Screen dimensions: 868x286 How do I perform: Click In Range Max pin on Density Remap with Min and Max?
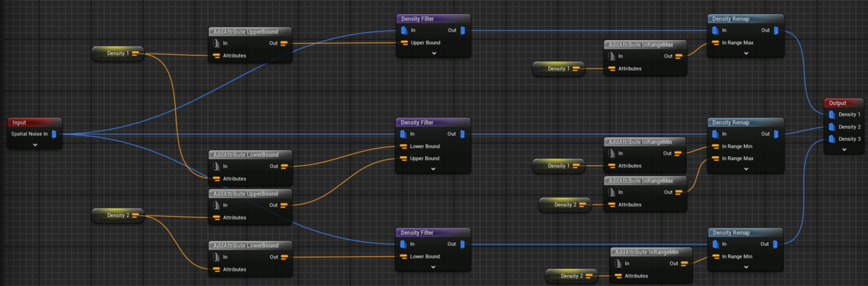click(715, 158)
